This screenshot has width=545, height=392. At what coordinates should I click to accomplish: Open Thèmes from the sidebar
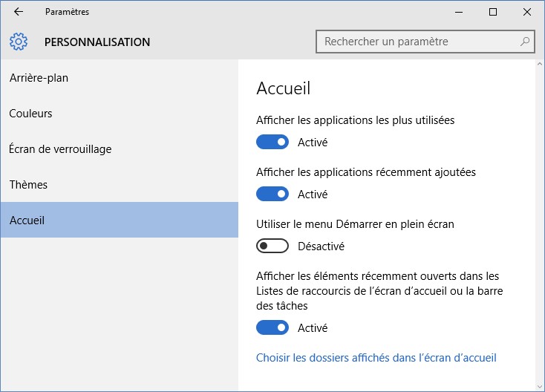28,184
